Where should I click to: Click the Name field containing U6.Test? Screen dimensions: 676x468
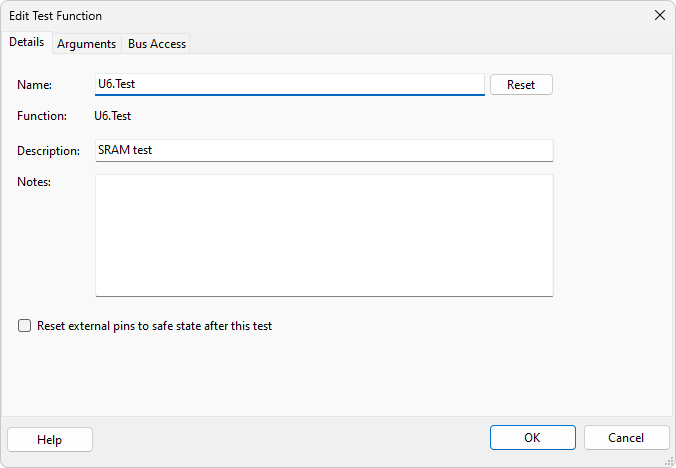pyautogui.click(x=289, y=85)
